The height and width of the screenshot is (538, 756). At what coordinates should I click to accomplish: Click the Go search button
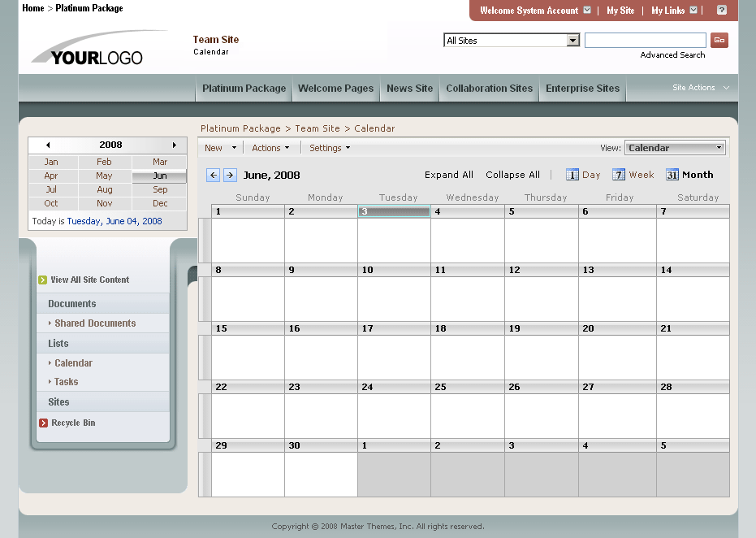(719, 39)
